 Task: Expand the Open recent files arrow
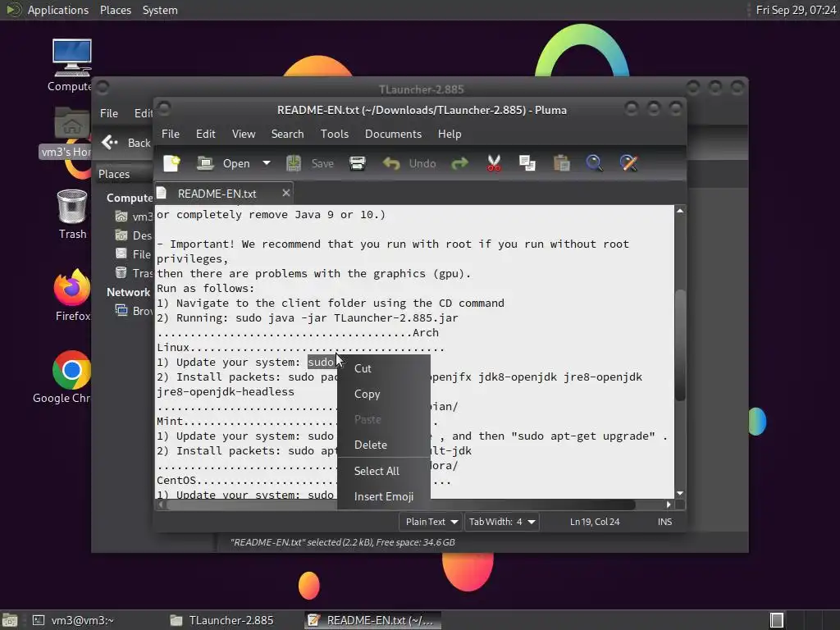tap(267, 163)
